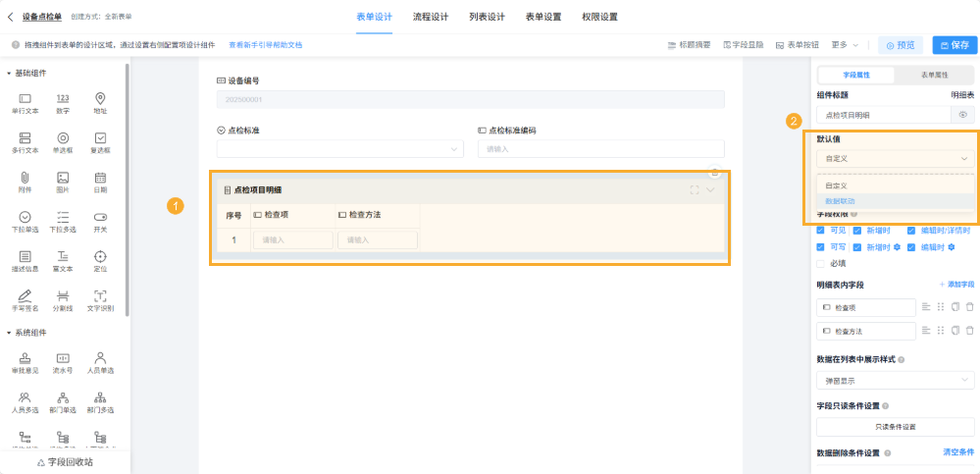Click the alignment icon for 检查方法

tap(926, 331)
